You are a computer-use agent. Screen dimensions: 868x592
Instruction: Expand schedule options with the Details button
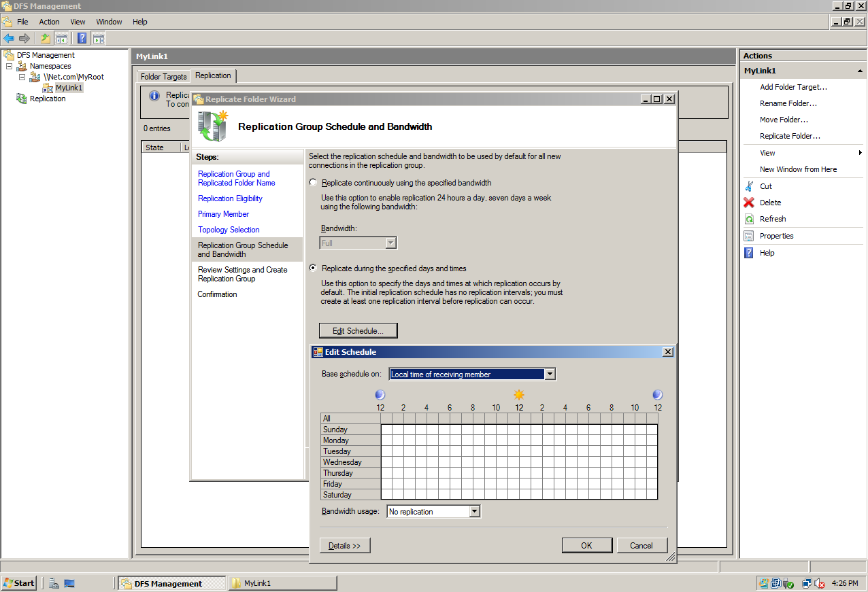344,545
